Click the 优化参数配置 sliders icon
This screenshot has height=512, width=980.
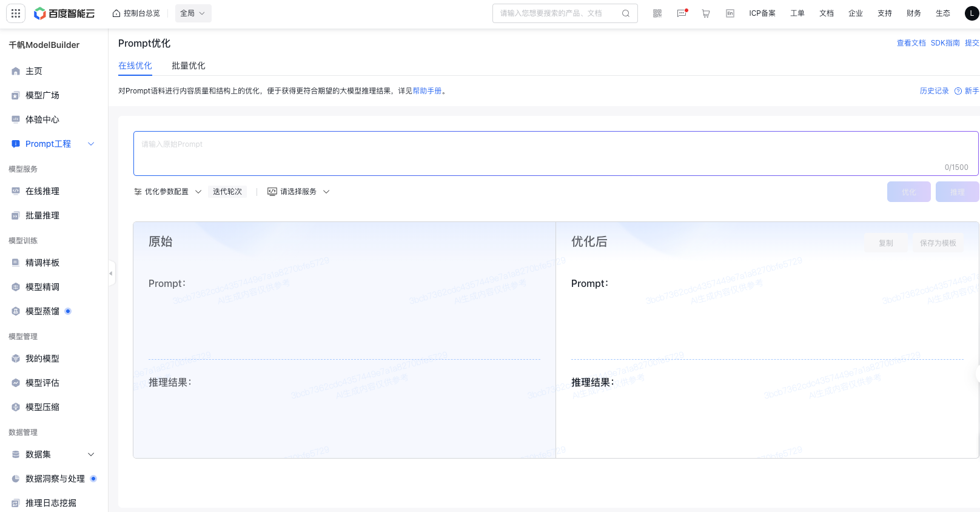[138, 192]
